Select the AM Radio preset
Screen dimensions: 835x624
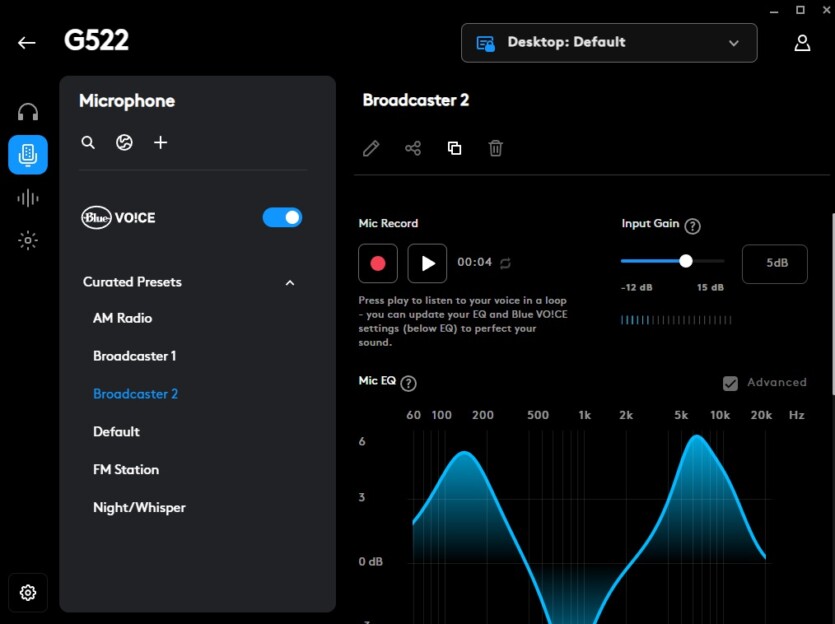(x=122, y=318)
